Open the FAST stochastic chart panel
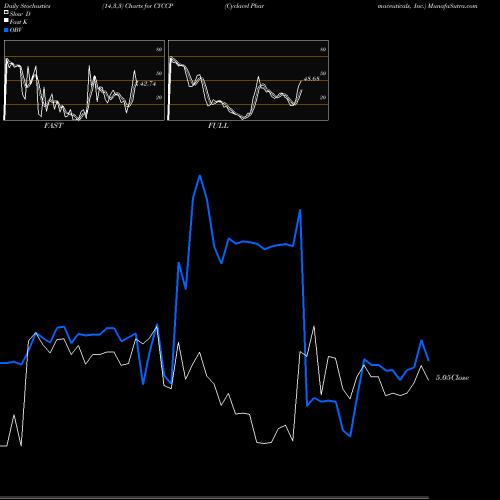This screenshot has width=500, height=500. [84, 80]
